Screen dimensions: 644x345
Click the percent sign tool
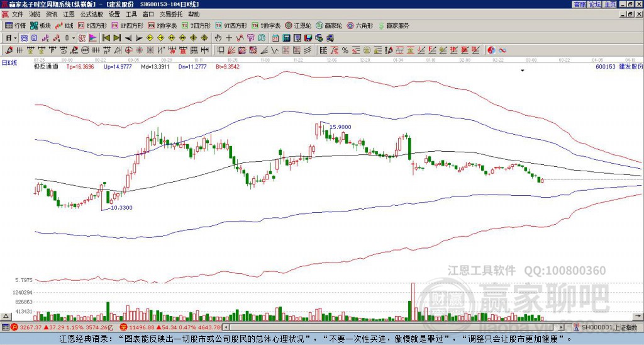click(345, 50)
